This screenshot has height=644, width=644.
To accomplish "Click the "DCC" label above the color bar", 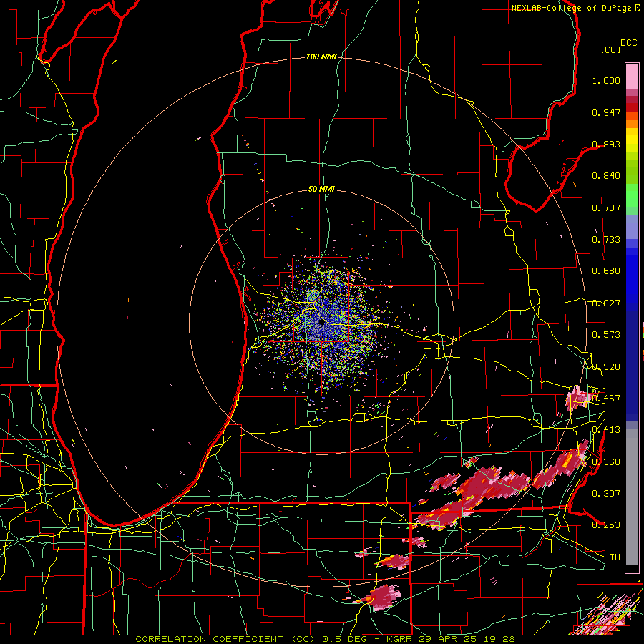I will coord(628,43).
